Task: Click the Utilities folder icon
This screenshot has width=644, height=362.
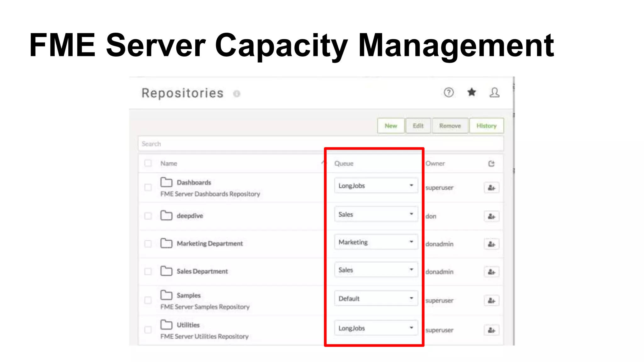Action: tap(166, 324)
